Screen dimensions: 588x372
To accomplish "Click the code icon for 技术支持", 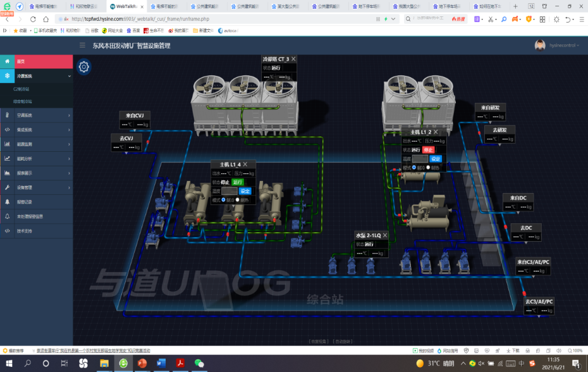I will point(7,231).
